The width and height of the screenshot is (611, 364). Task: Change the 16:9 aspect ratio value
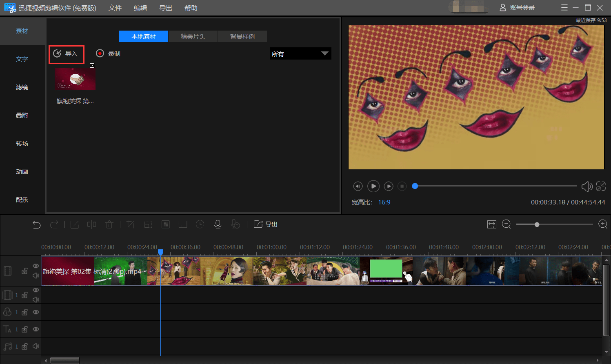384,202
